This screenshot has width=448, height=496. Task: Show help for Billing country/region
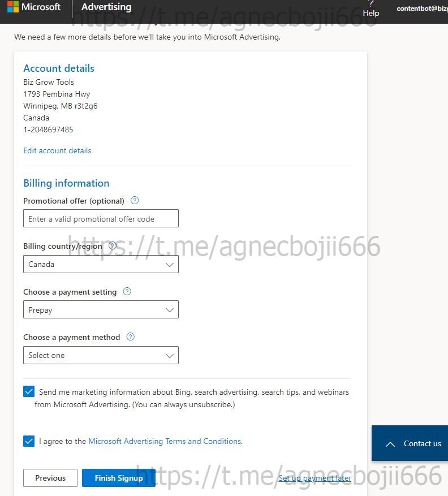pyautogui.click(x=113, y=245)
